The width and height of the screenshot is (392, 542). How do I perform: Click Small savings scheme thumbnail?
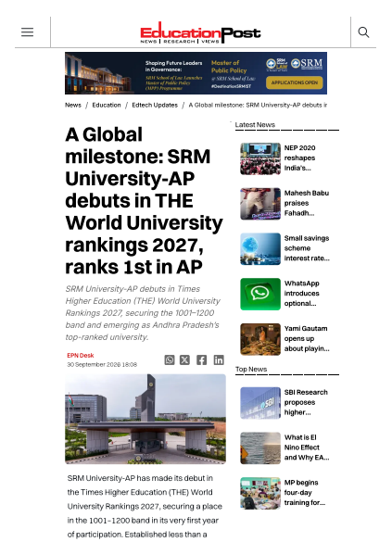tap(260, 249)
